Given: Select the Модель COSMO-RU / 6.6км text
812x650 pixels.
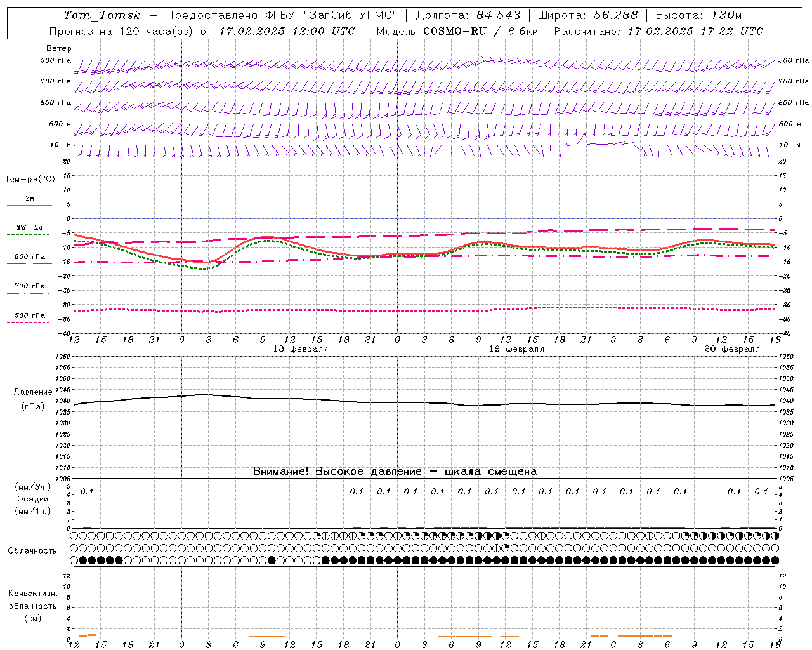Looking at the screenshot, I should click(457, 31).
